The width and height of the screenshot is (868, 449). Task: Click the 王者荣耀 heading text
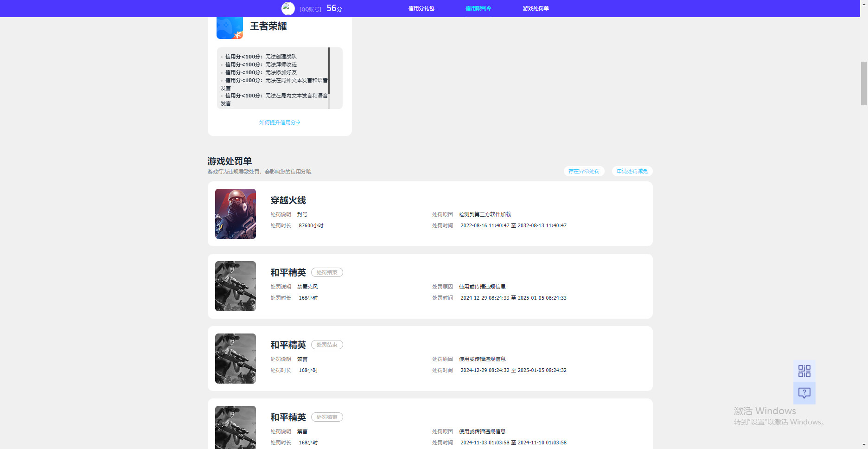click(268, 26)
